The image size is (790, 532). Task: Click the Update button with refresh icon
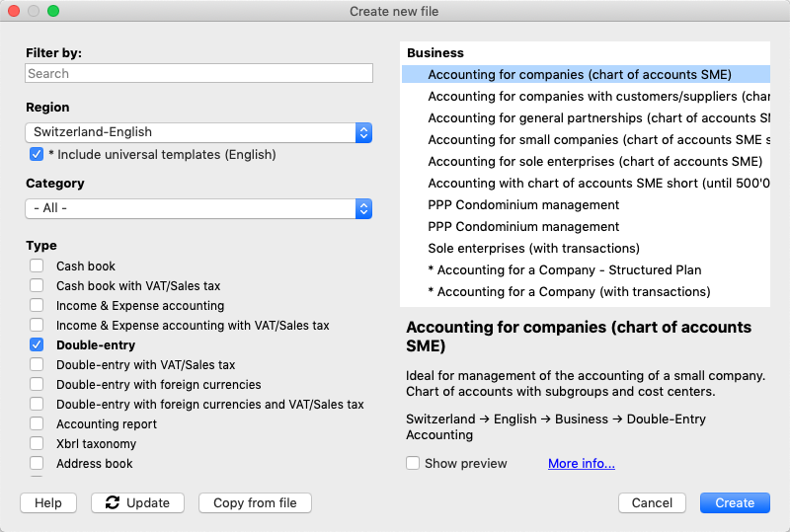pos(137,503)
